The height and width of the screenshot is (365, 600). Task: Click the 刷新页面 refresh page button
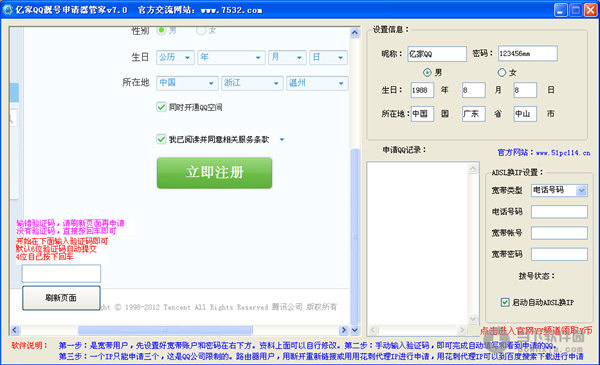pyautogui.click(x=61, y=298)
